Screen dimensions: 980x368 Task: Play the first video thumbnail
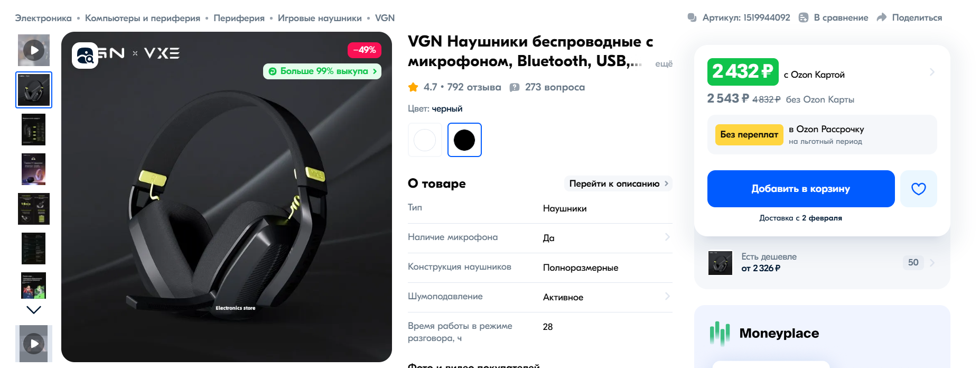pyautogui.click(x=34, y=50)
